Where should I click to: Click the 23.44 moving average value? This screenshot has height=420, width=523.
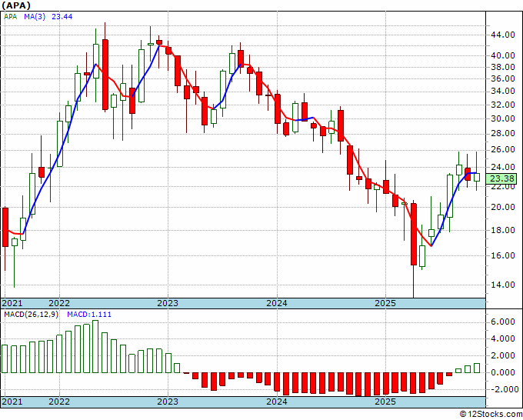coord(62,16)
